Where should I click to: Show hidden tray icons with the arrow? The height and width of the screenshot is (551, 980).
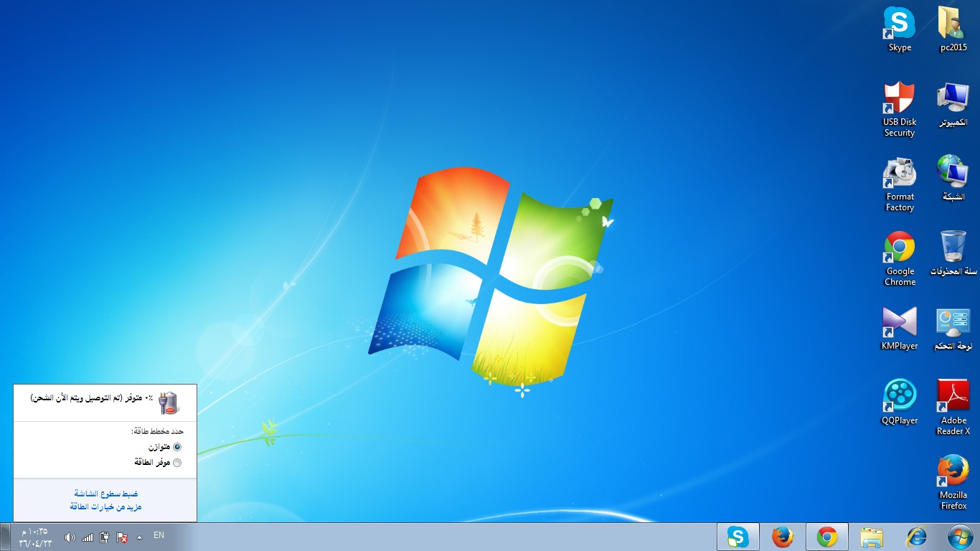pos(139,537)
